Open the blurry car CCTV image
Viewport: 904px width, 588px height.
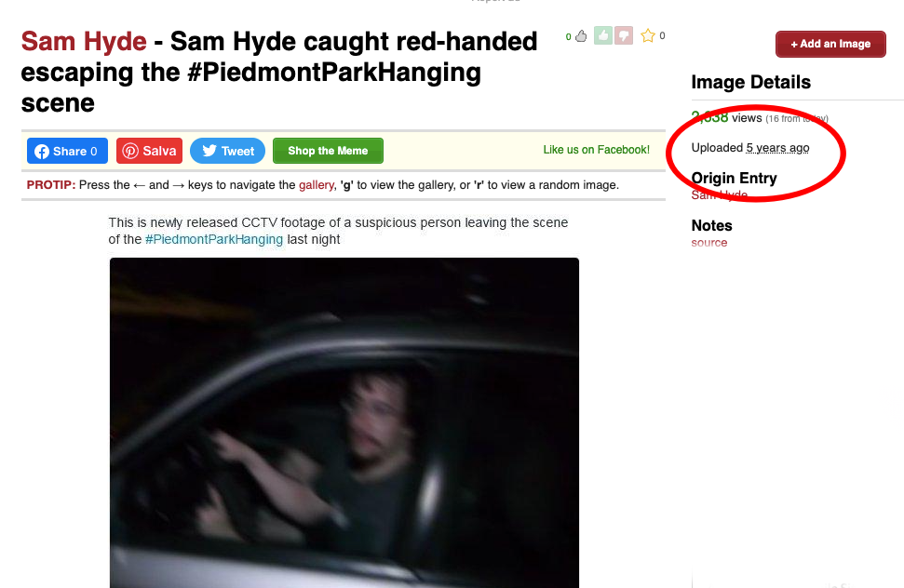pos(344,423)
